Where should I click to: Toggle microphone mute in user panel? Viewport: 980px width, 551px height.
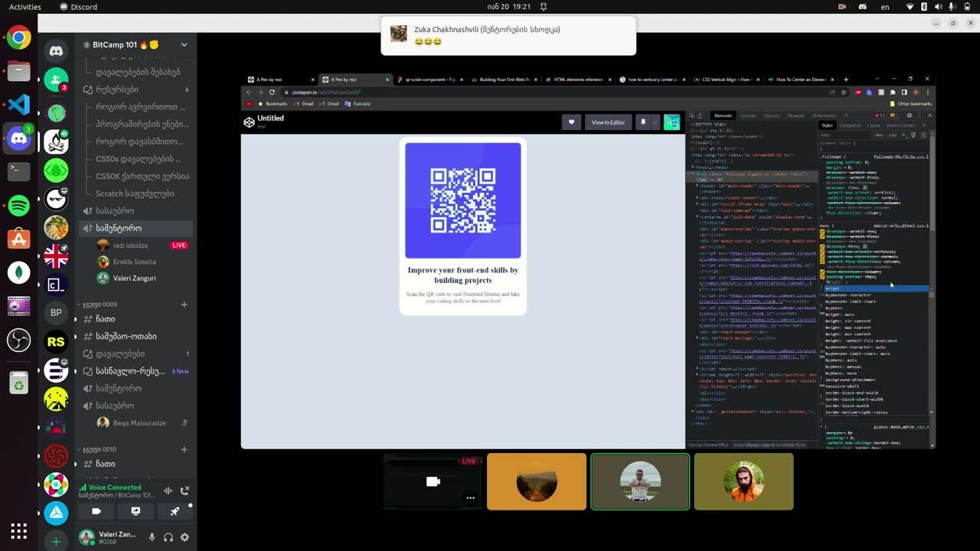pyautogui.click(x=152, y=537)
